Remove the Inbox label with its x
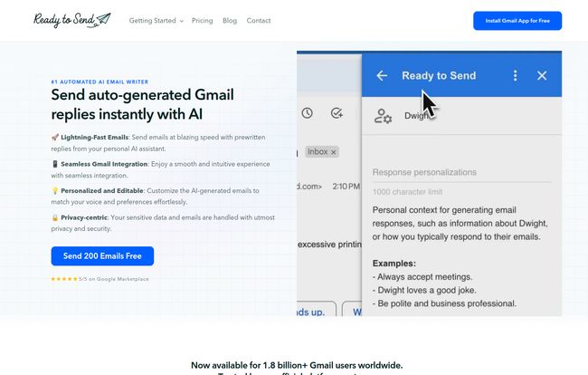Screen dimensions: 588x375 point(333,152)
